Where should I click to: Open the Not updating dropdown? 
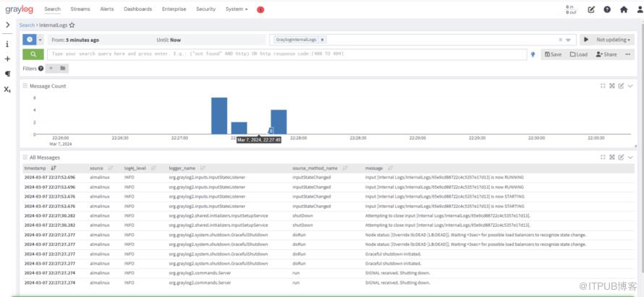pos(614,40)
